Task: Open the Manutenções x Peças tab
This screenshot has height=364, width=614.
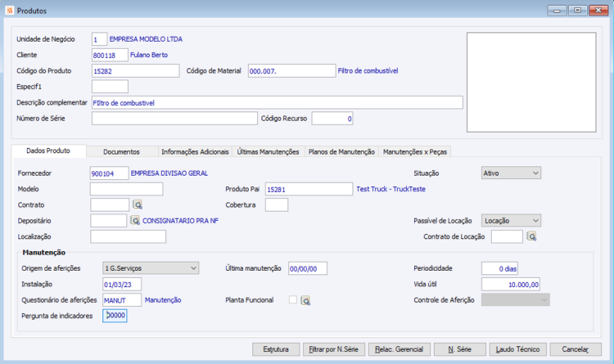Action: [415, 152]
